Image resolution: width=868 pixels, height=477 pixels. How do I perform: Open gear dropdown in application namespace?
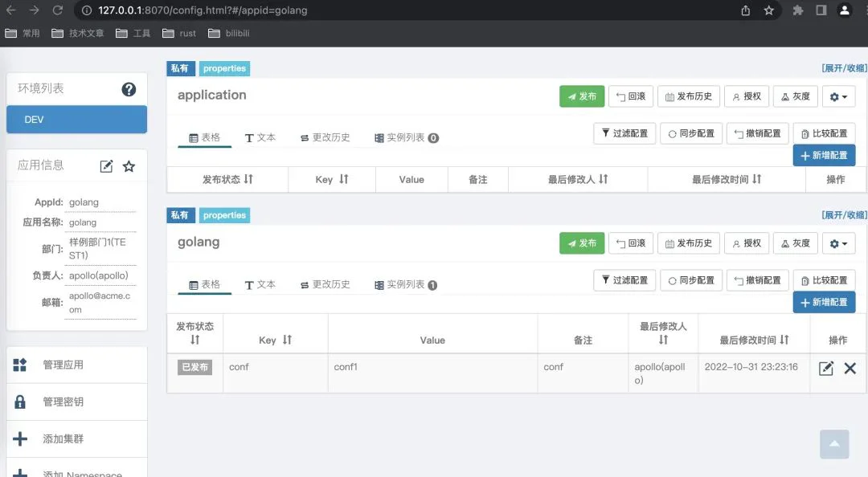(x=838, y=96)
